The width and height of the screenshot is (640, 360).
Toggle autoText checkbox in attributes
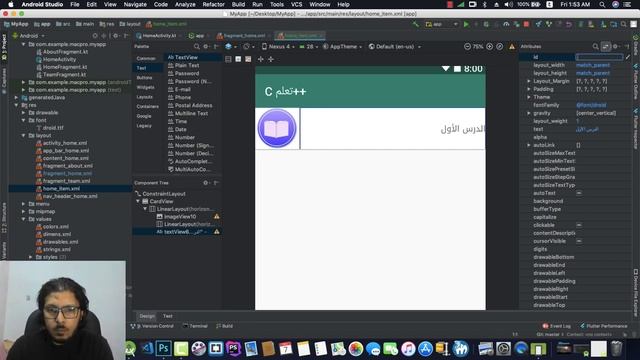579,193
